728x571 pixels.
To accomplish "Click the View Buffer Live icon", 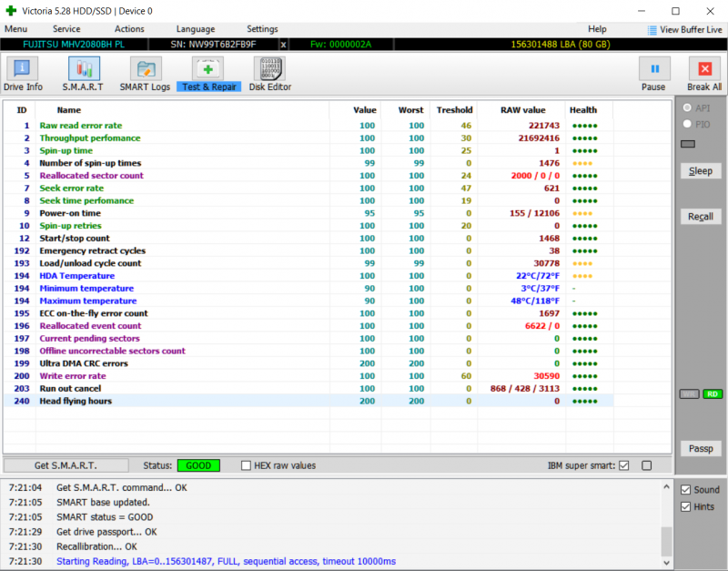I will click(x=652, y=29).
